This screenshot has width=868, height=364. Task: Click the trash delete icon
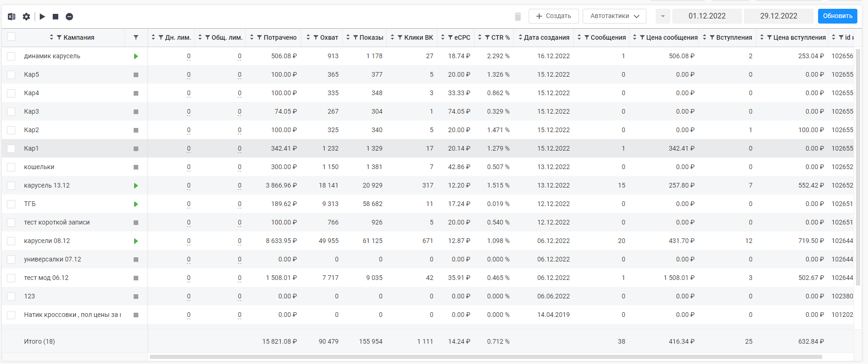518,17
